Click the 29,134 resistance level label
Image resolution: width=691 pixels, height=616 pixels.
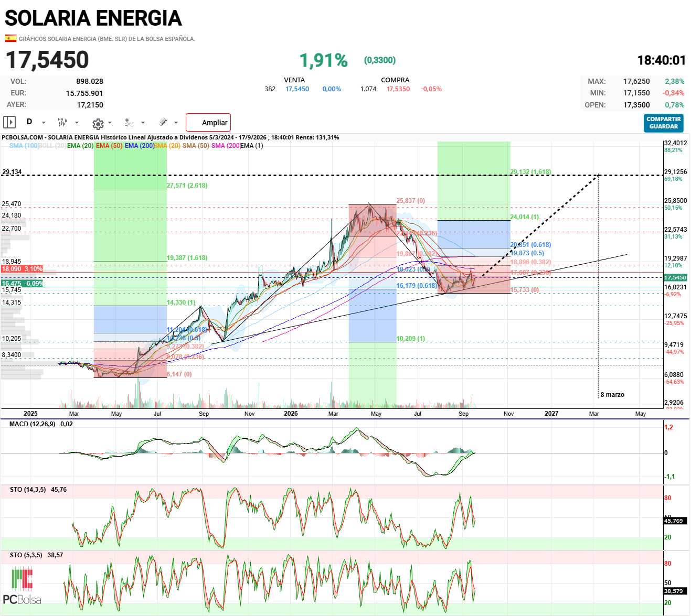click(12, 172)
